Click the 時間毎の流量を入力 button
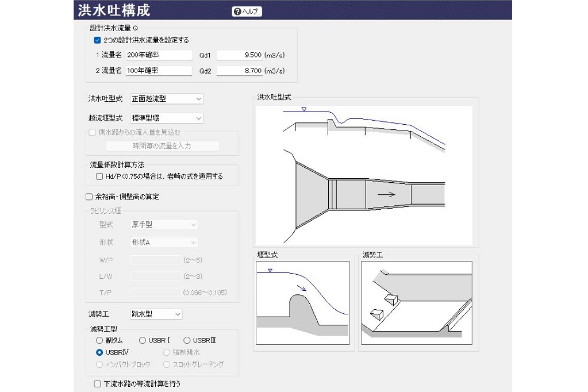Screen dimensions: 588x392 tap(162, 146)
